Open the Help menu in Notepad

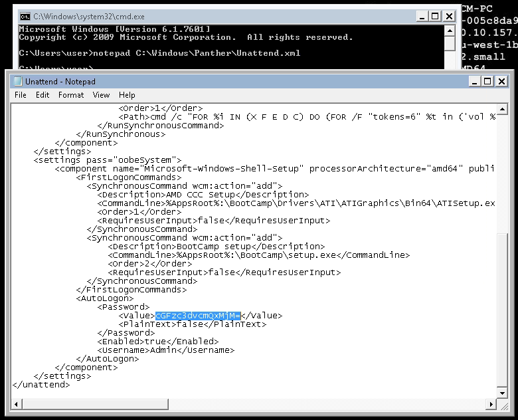[127, 95]
